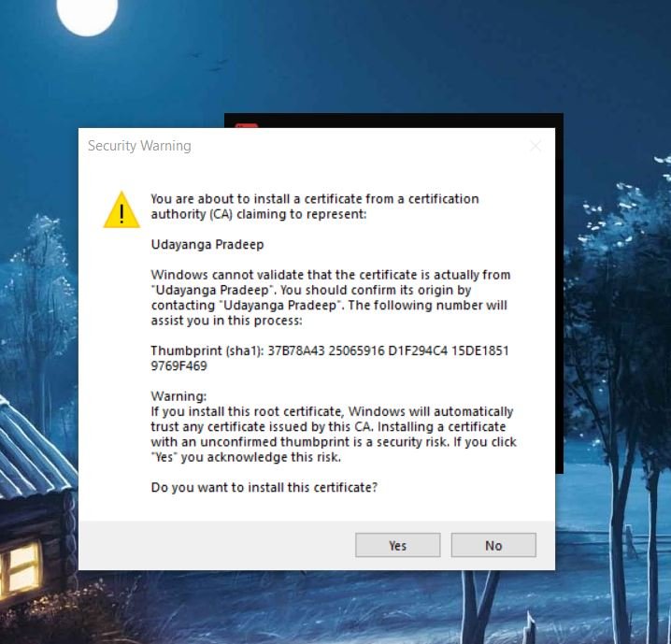Viewport: 671px width, 644px height.
Task: Click the "Security Warning" title text
Action: [139, 146]
